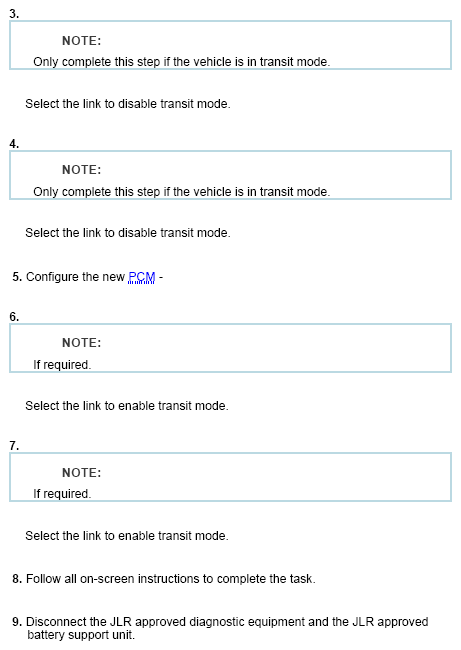Select step 7 enable transit mode instruction
Screen dimensions: 461x650
tap(127, 536)
